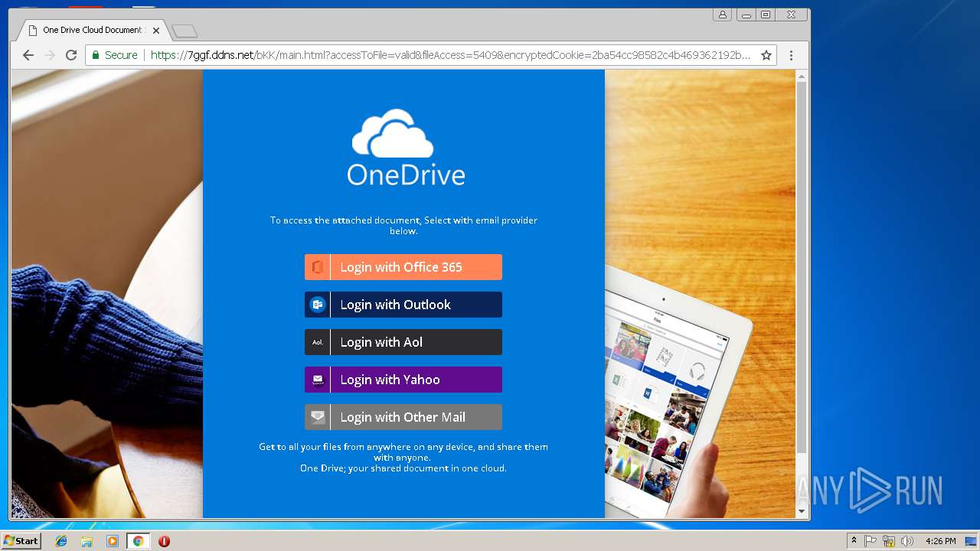Minimize the Chrome window
This screenshot has height=551, width=980.
click(746, 15)
